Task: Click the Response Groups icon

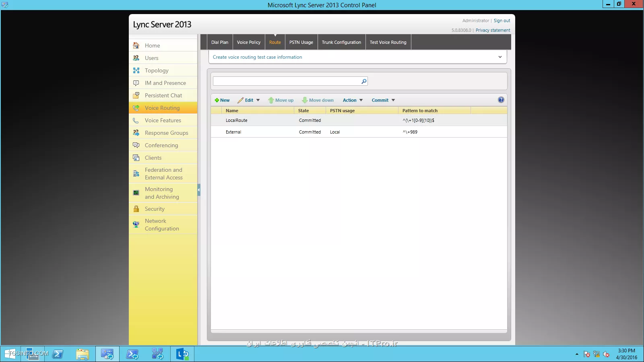Action: click(136, 133)
